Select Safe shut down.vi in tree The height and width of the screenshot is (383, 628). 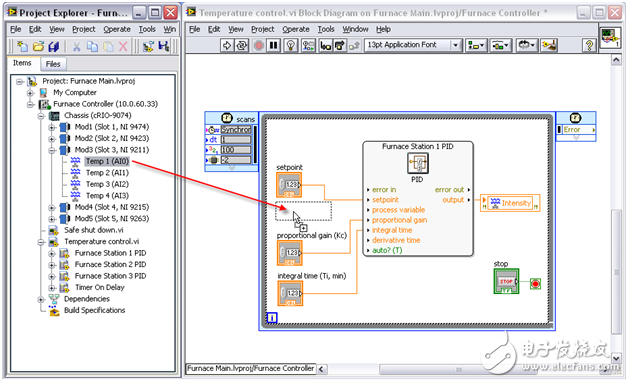coord(94,230)
